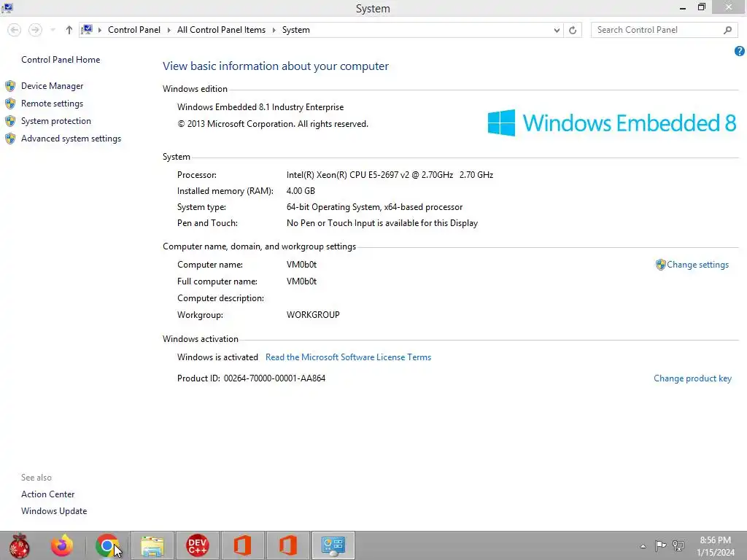
Task: Click the 4.00 GB installed memory value
Action: coord(301,191)
